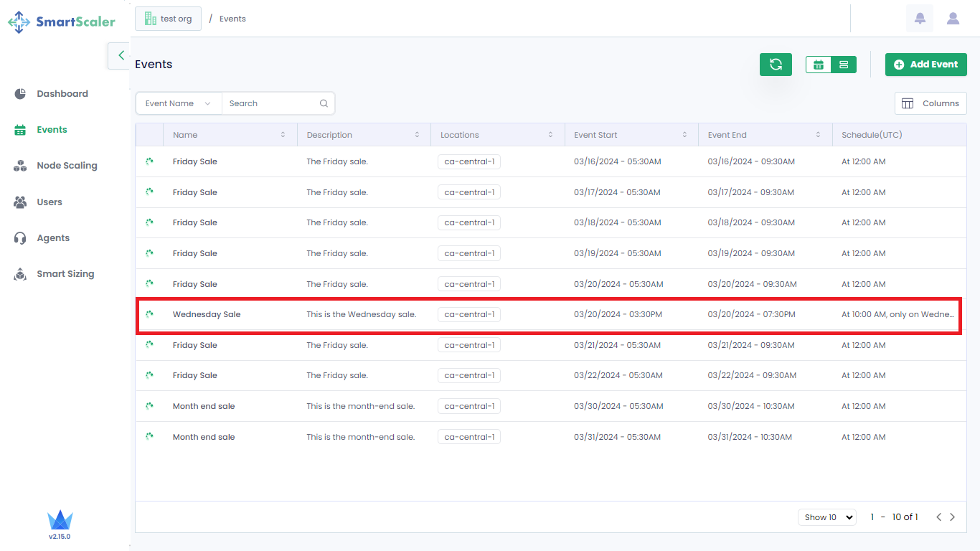Click the 03/20/2024 - 03:30PM start time
The height and width of the screenshot is (551, 980).
(618, 314)
